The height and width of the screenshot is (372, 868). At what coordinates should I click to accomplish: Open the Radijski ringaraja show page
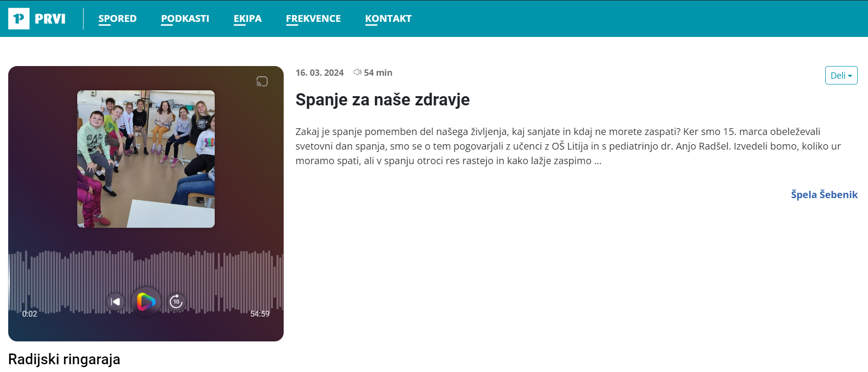(x=64, y=359)
